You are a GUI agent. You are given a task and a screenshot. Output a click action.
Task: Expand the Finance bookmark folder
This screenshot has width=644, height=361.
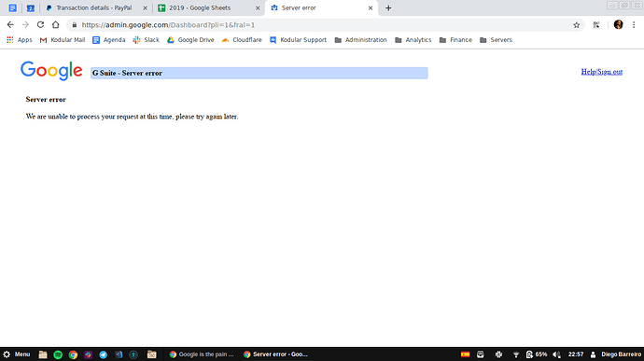pos(455,40)
